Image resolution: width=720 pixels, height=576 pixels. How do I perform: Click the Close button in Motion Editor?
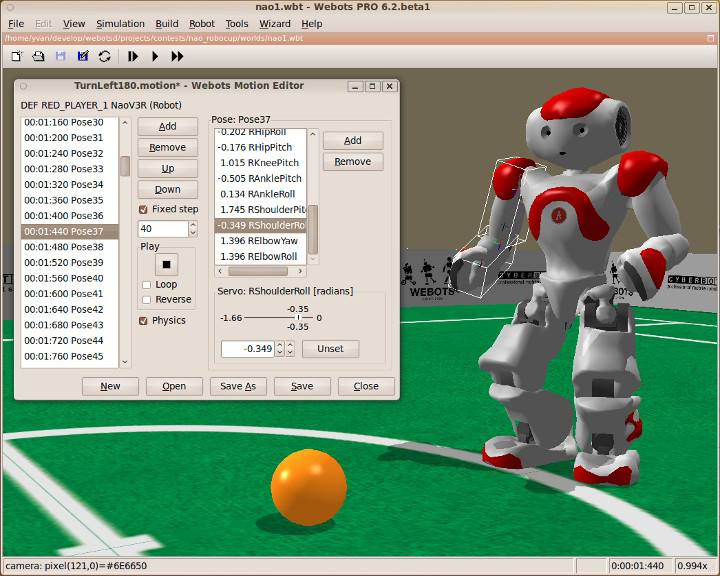[x=366, y=386]
